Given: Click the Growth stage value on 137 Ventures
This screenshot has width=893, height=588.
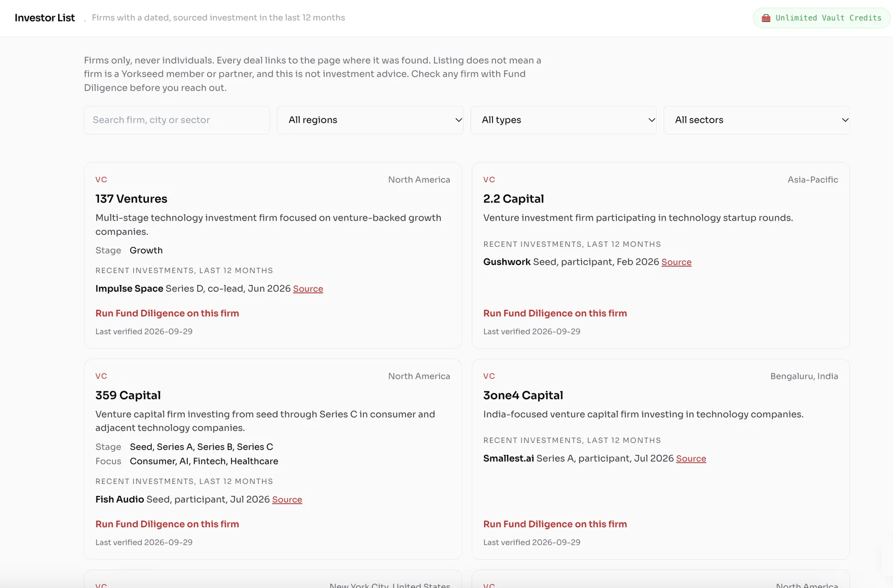Looking at the screenshot, I should point(146,251).
